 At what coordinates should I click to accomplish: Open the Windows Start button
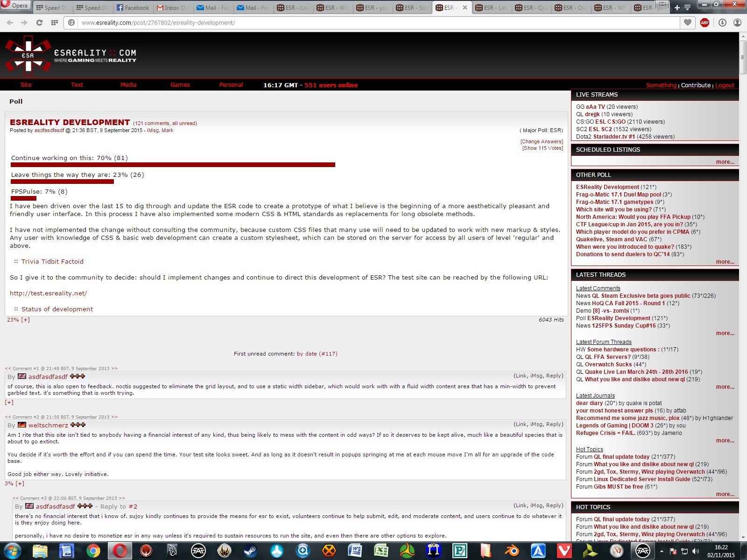point(13,551)
